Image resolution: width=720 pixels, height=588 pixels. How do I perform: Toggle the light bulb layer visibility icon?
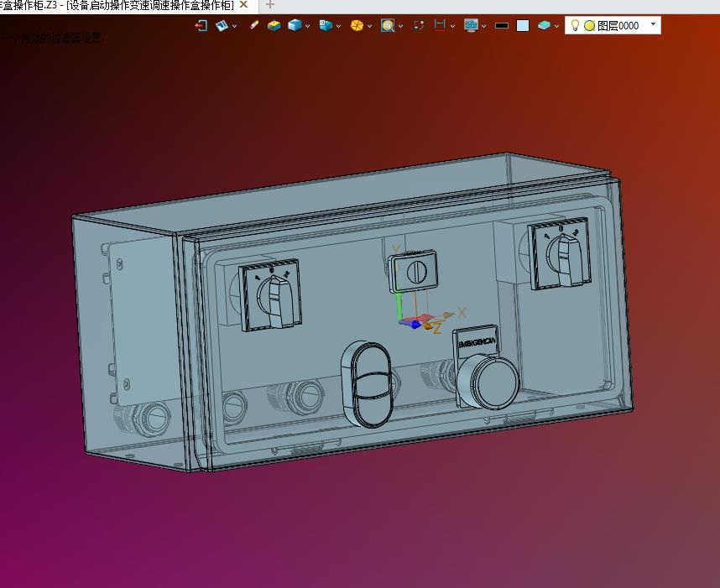pyautogui.click(x=575, y=25)
